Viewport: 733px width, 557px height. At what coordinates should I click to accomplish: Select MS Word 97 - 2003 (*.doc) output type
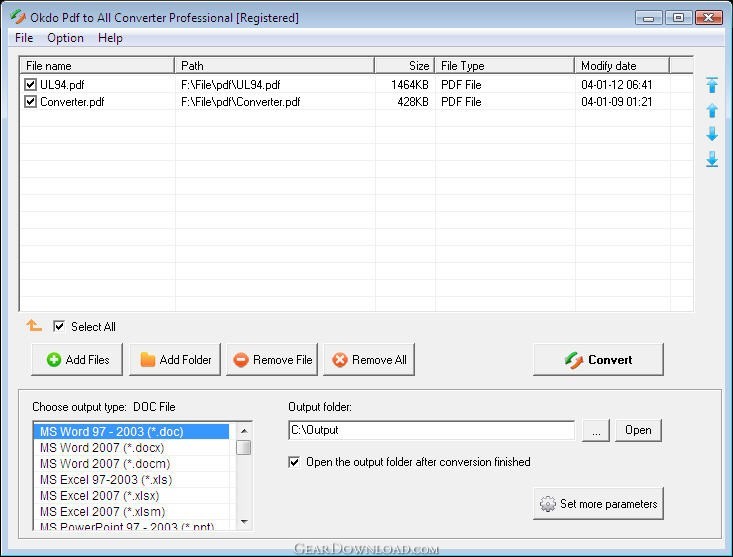[x=131, y=431]
